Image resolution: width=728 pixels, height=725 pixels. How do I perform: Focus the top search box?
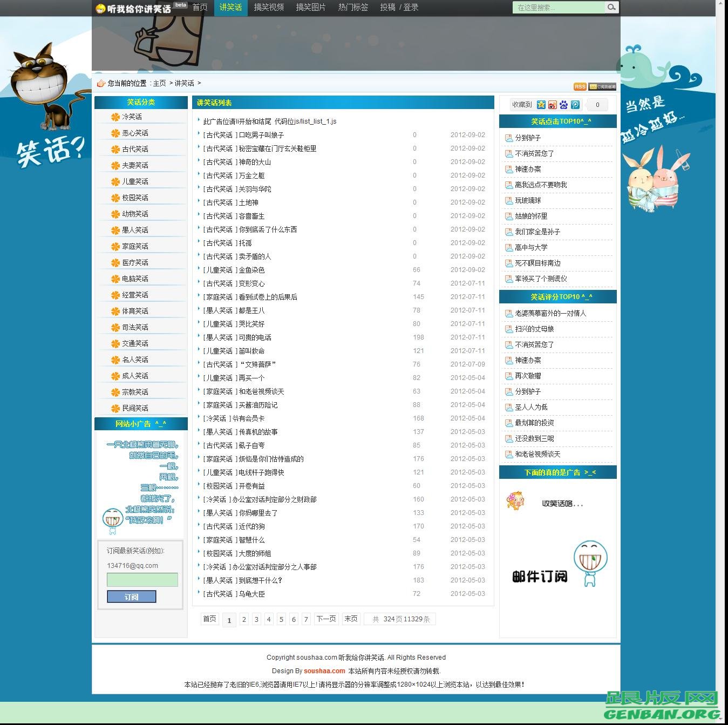coord(557,8)
